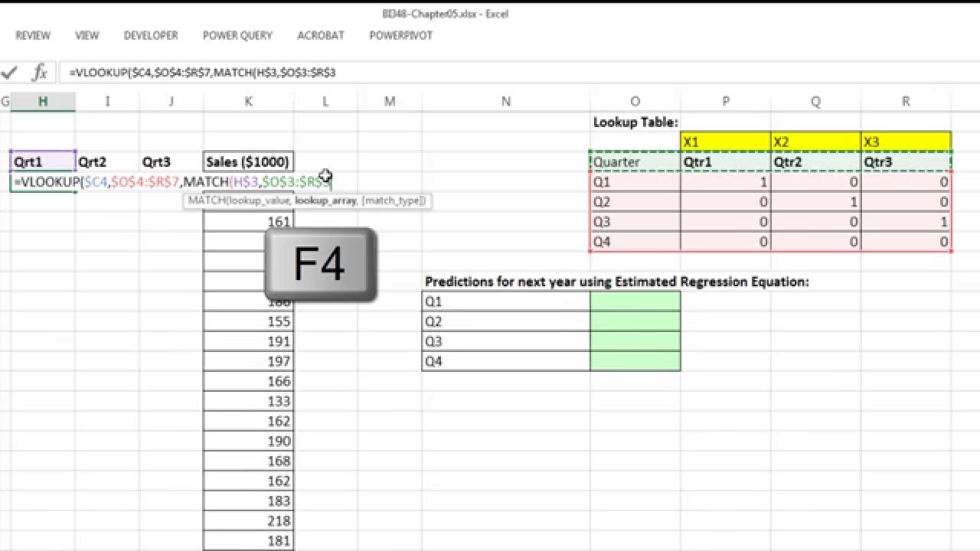Screen dimensions: 980x551
Task: Select the sales value 161
Action: [x=248, y=222]
